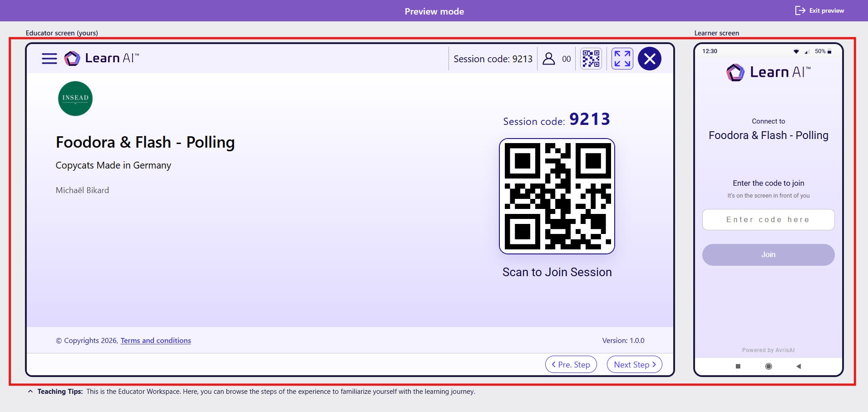Viewport: 868px width, 412px height.
Task: Click Exit preview
Action: 820,10
